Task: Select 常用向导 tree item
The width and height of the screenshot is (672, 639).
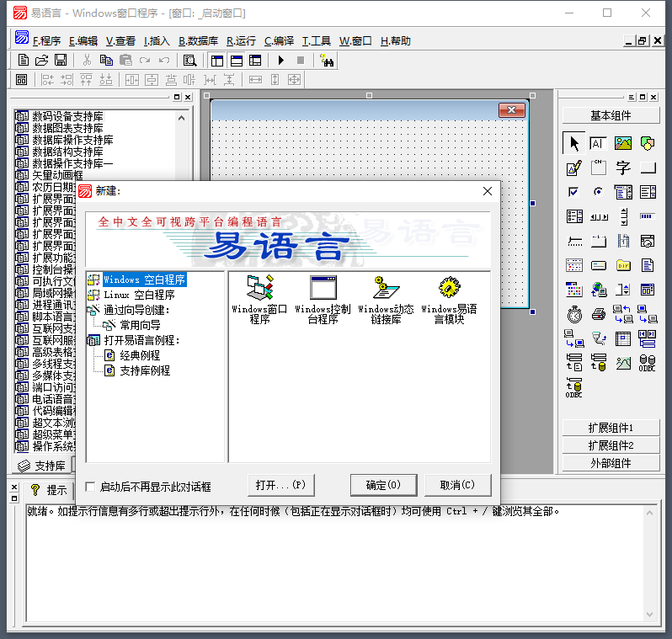Action: (x=140, y=325)
